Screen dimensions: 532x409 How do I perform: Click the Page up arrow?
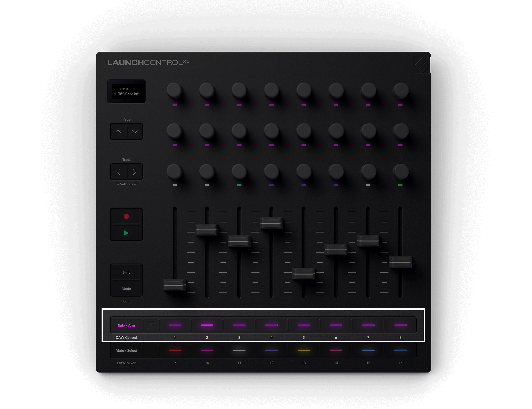click(118, 132)
